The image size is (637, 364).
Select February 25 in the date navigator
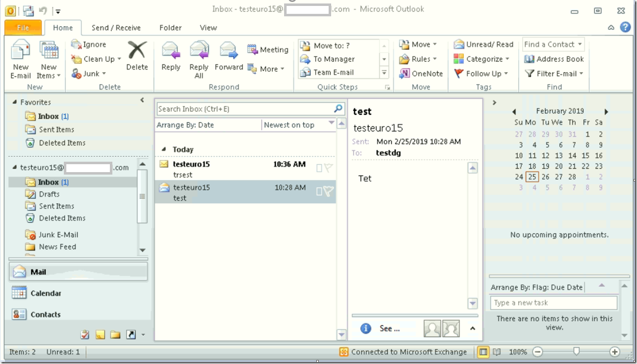[532, 177]
